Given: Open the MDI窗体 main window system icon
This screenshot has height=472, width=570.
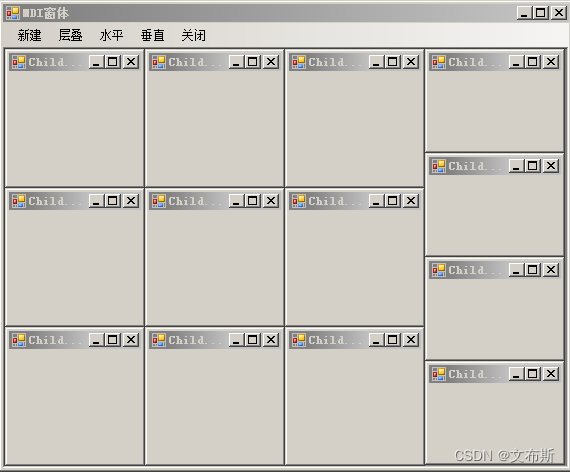Looking at the screenshot, I should coord(13,13).
